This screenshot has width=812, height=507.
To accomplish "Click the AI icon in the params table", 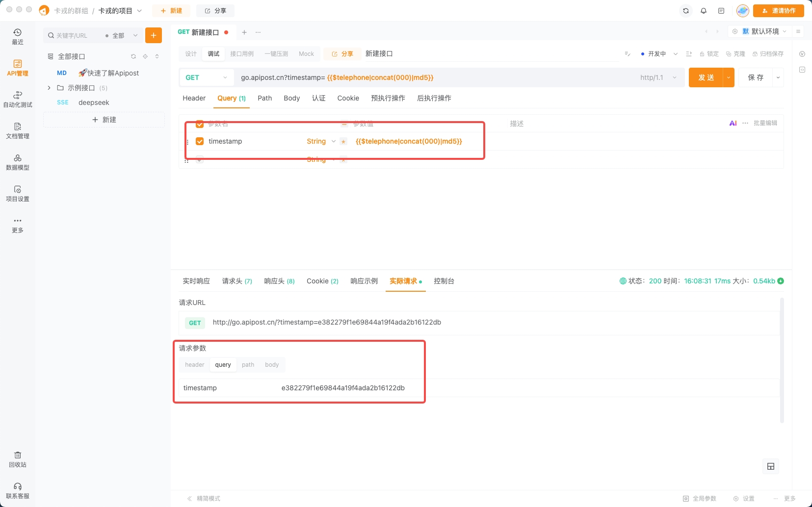I will [733, 123].
